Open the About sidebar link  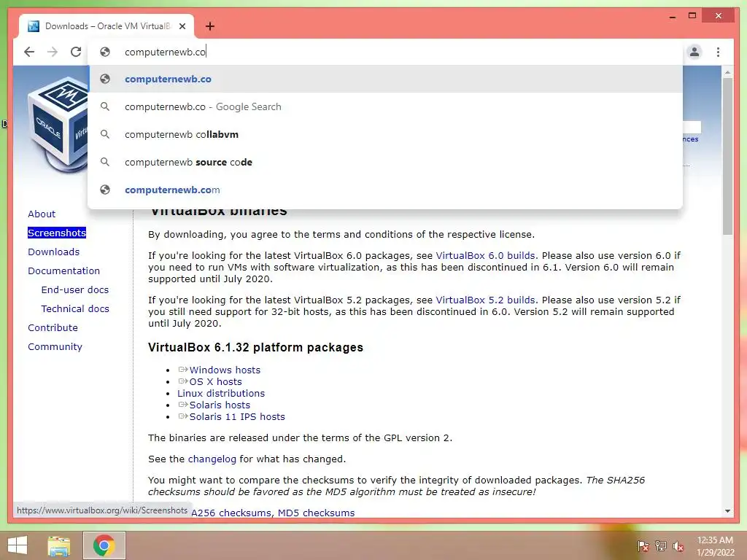click(42, 214)
